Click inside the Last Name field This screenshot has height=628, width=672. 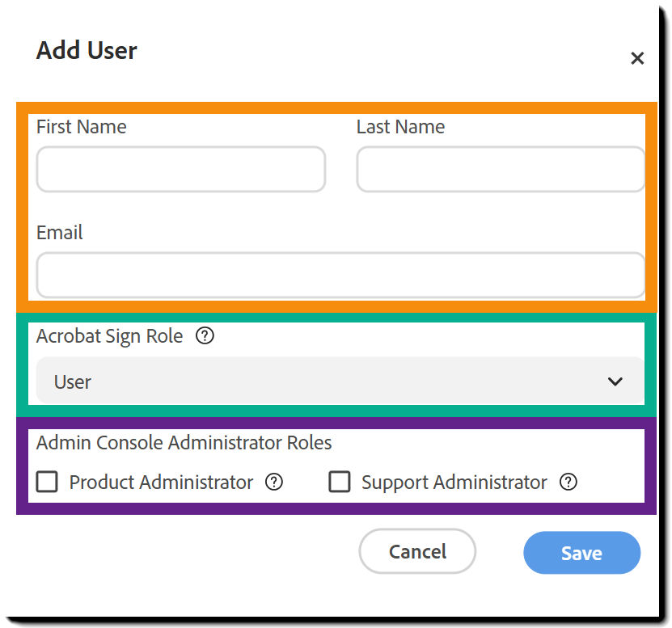[x=500, y=169]
